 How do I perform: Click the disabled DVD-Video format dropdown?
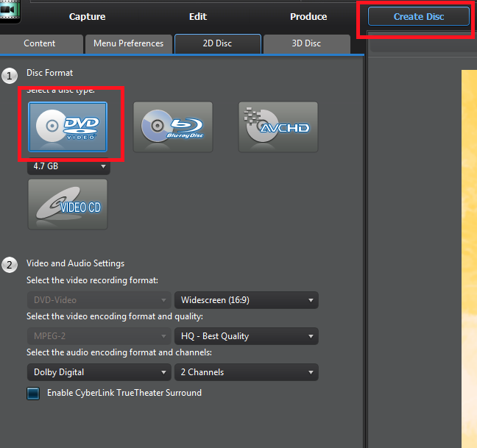[x=99, y=300]
